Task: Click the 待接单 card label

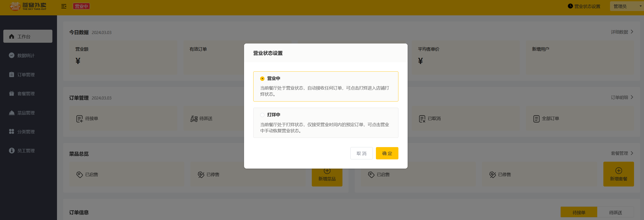Action: 91,118
